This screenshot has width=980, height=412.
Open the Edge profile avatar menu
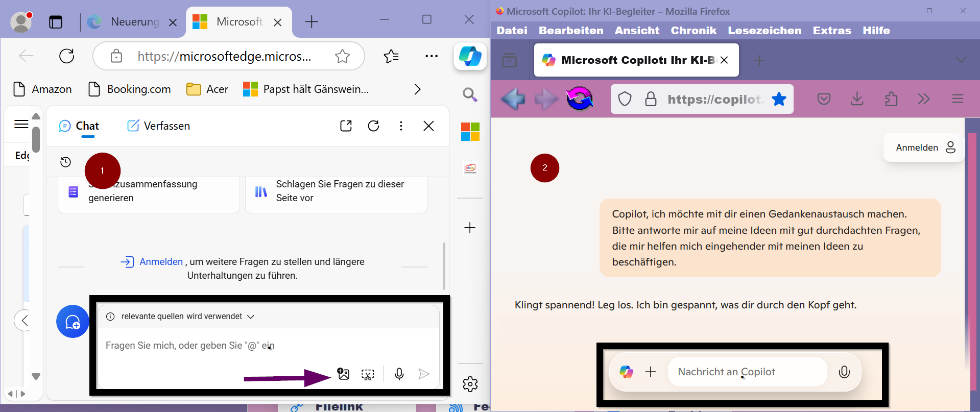pos(21,22)
